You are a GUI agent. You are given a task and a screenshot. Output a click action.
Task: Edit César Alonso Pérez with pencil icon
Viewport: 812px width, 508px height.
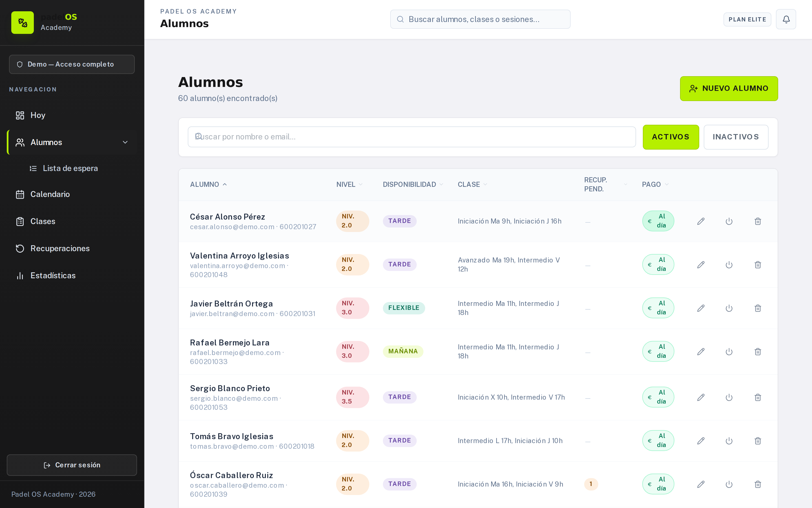pos(701,221)
